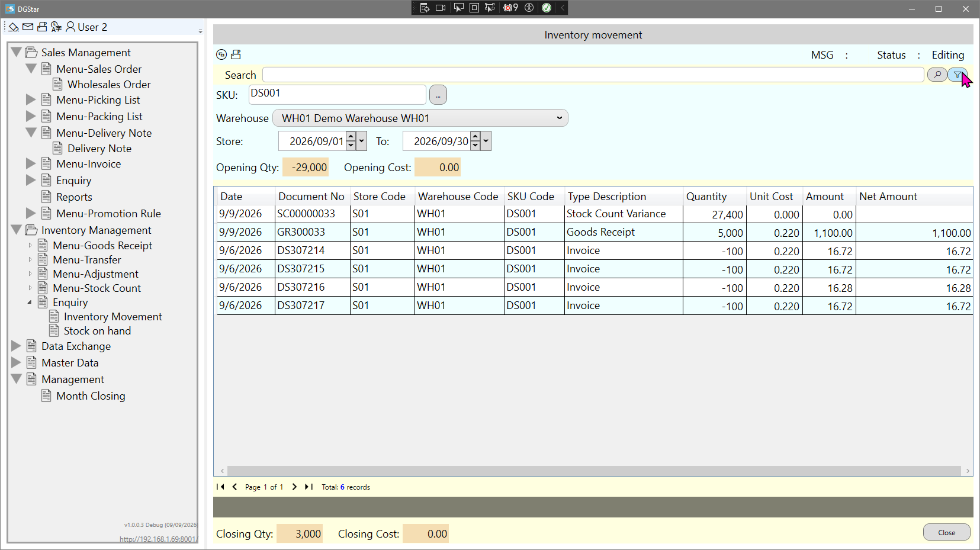Open the Warehouse dropdown
The height and width of the screenshot is (550, 980).
(420, 118)
